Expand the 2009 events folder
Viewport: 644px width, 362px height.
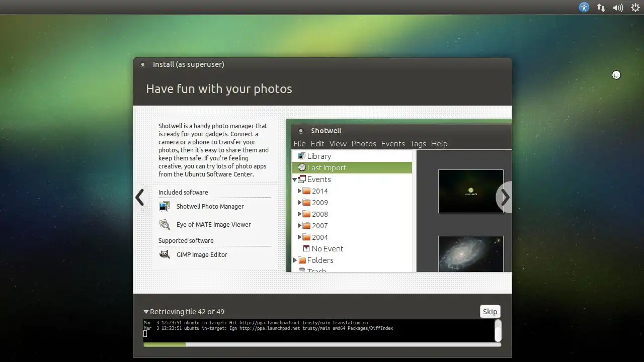point(299,203)
